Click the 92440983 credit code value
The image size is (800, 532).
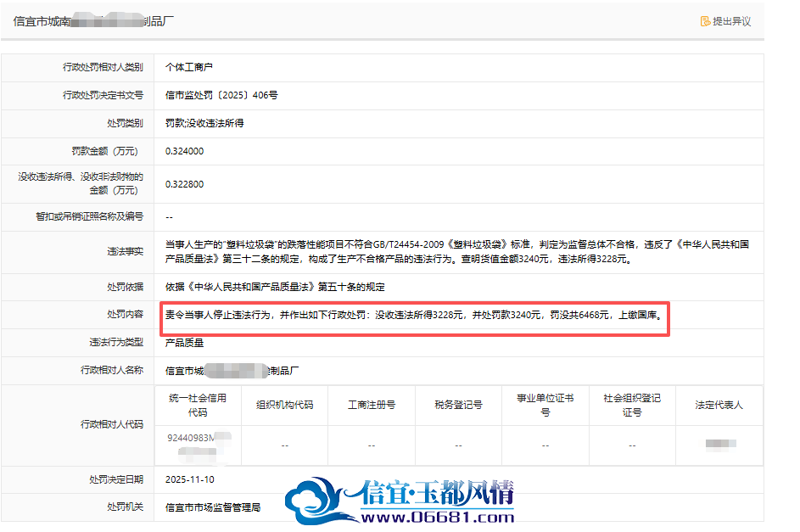(199, 445)
